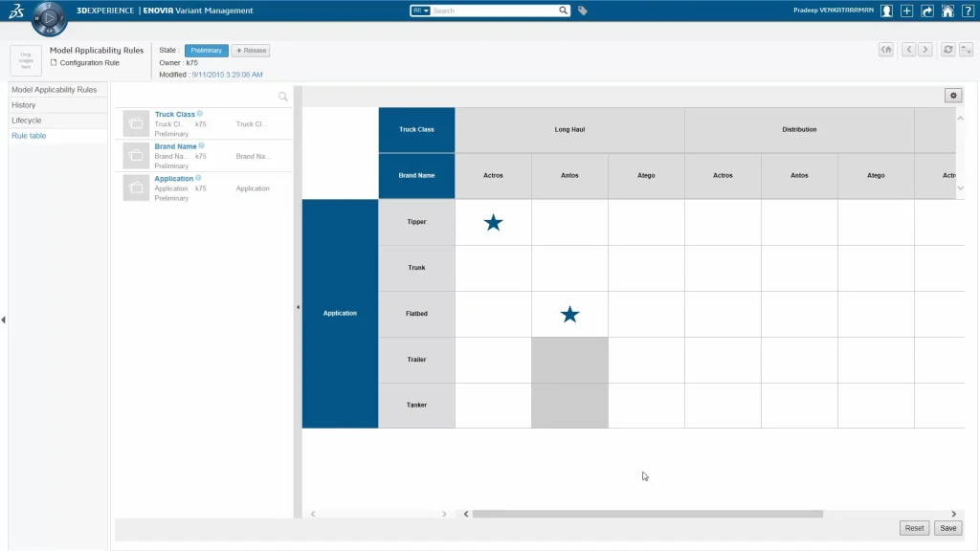980x551 pixels.
Task: Open help question mark icon
Action: pyautogui.click(x=968, y=11)
